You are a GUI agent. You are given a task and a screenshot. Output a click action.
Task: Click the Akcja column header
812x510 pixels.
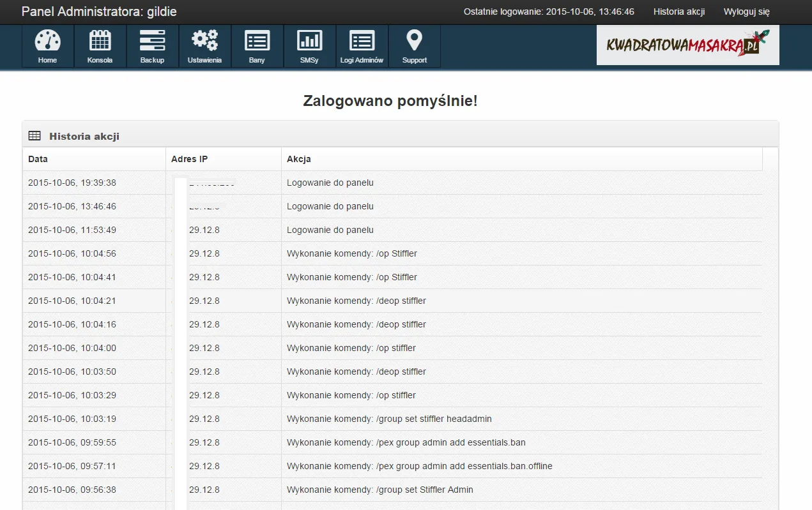tap(522, 159)
